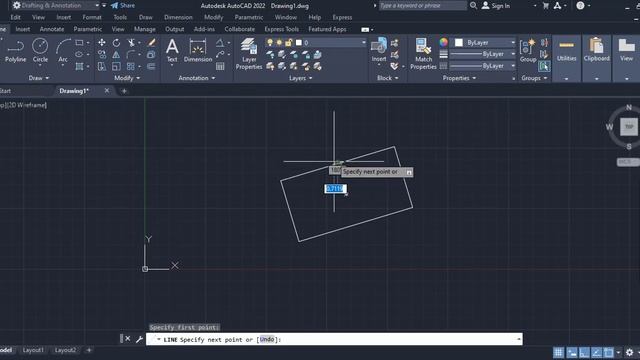Select the Mirror tool
Screen dimensions: 640x360
pyautogui.click(x=116, y=54)
